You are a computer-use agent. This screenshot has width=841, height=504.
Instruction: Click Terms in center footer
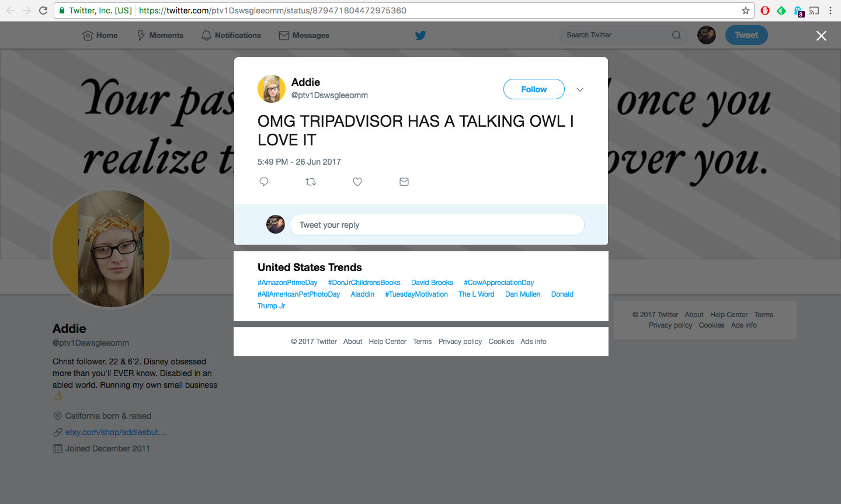click(422, 342)
